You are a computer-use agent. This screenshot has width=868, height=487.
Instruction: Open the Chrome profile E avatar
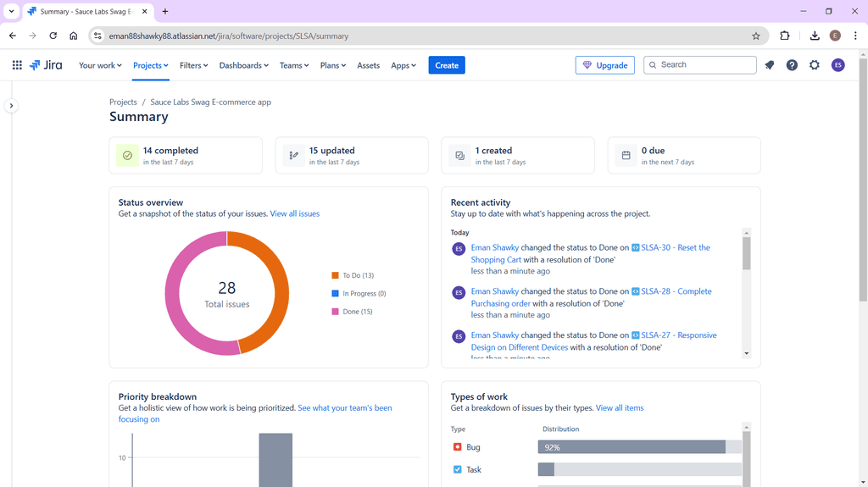pos(835,36)
